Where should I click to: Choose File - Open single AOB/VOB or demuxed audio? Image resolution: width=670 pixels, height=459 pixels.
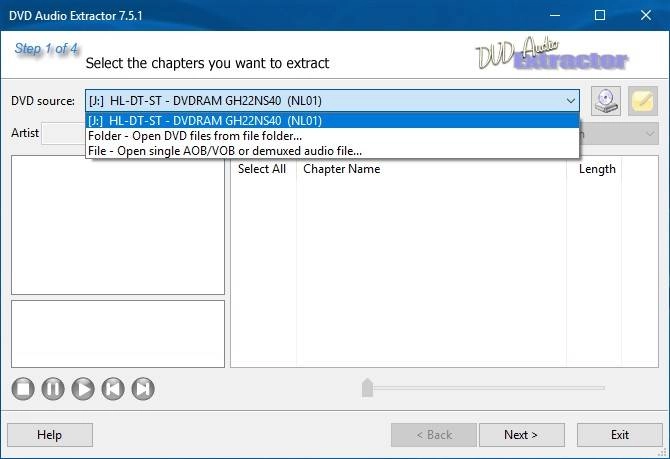pos(332,151)
